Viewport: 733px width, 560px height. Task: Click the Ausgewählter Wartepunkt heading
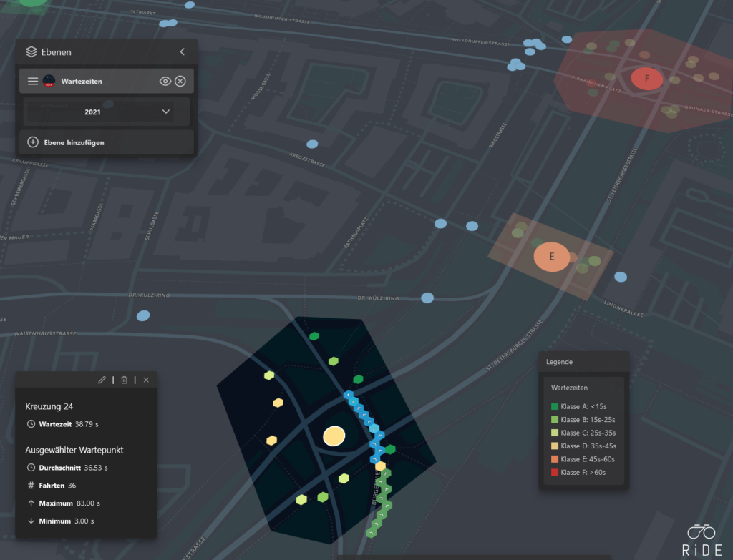tap(74, 450)
